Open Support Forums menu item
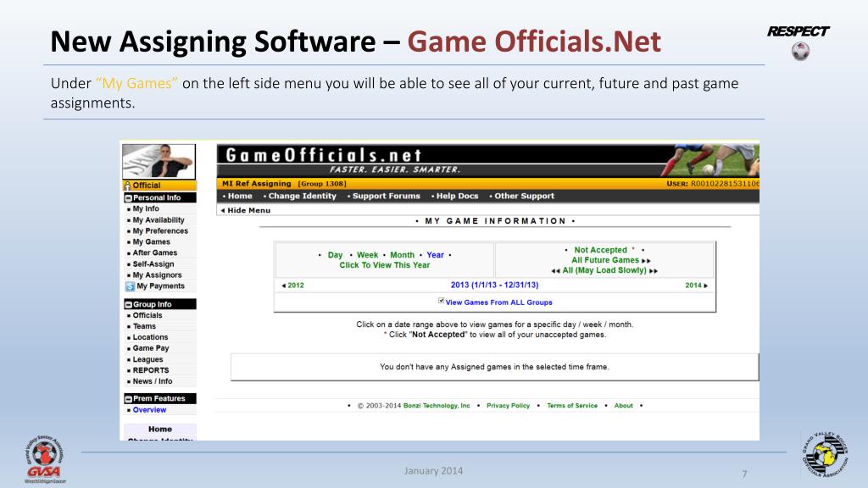868x488 pixels. (x=387, y=196)
